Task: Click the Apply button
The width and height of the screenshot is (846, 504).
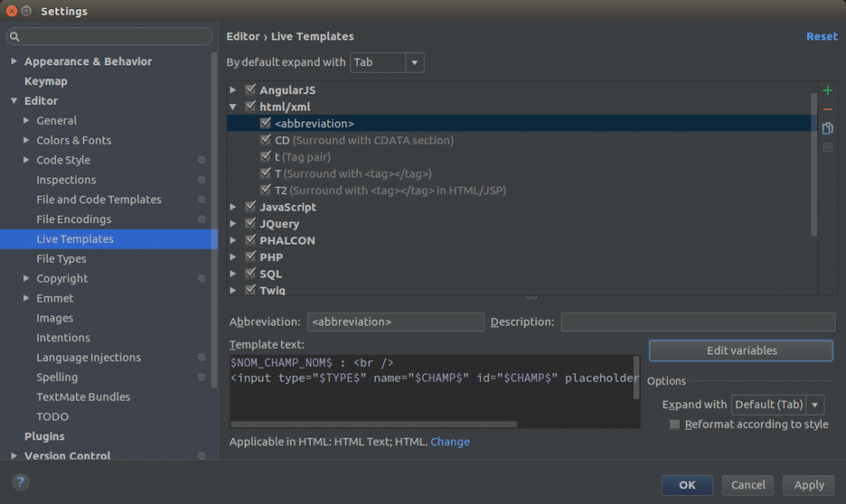Action: click(809, 485)
